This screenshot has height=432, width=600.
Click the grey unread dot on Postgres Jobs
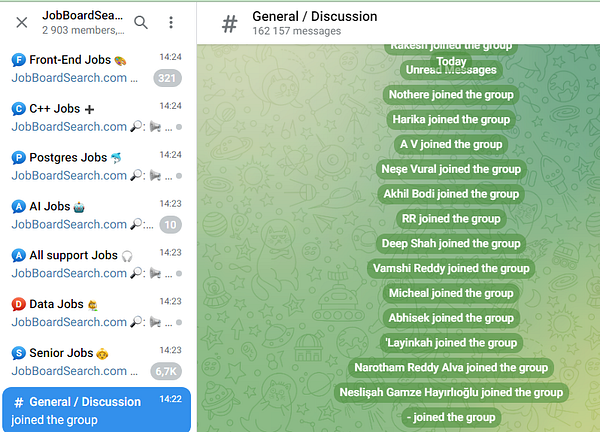tap(179, 176)
